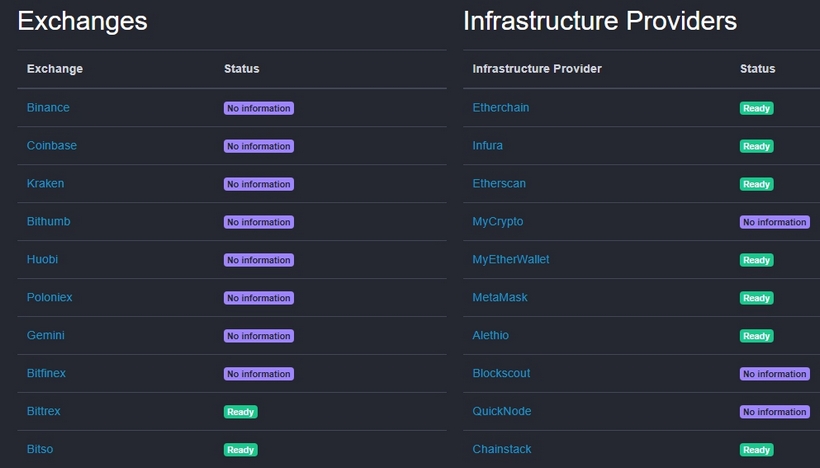Visit the MyCrypto link
The width and height of the screenshot is (820, 468).
[498, 222]
